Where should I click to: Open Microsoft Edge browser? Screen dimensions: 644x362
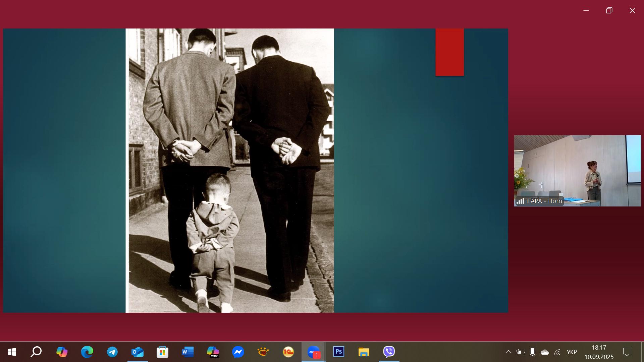click(87, 352)
